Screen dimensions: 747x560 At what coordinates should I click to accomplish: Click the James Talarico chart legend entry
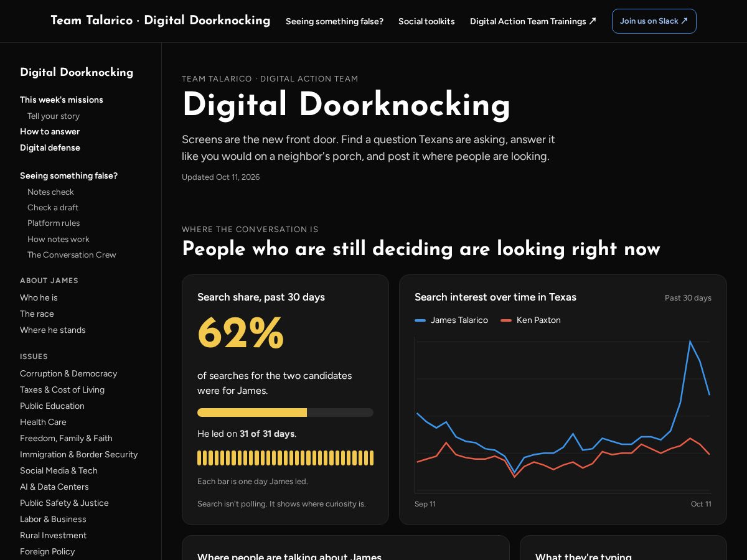(x=451, y=320)
